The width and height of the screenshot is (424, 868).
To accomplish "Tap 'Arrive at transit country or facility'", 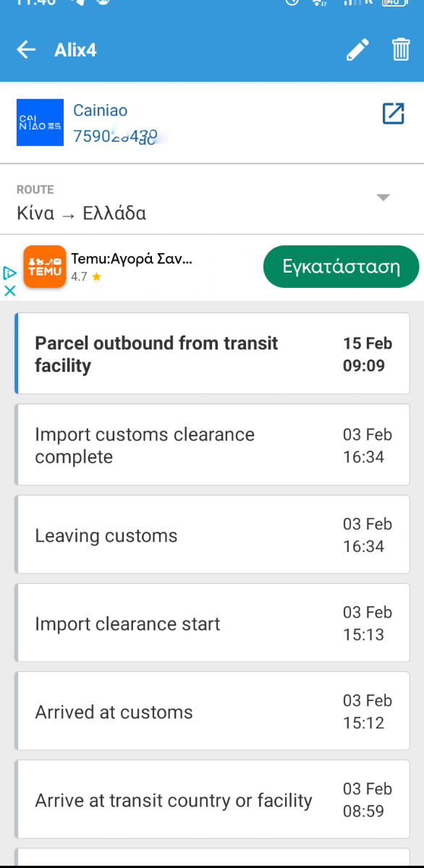I will pos(212,799).
